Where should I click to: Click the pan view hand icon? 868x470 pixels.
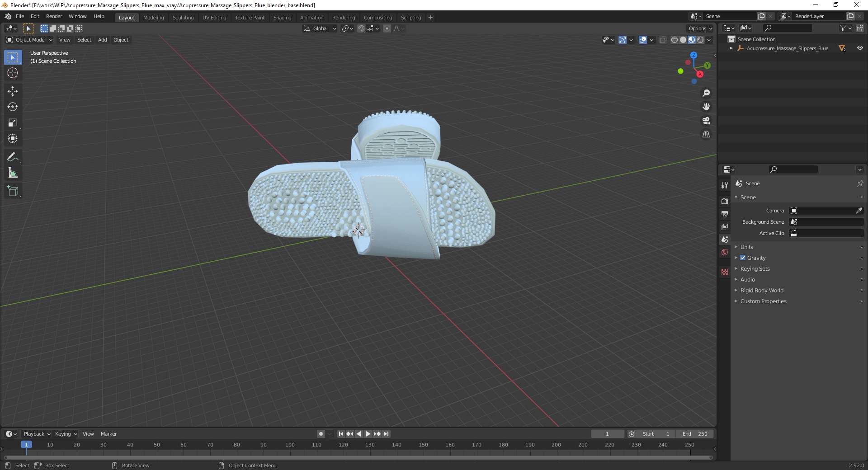coord(706,107)
